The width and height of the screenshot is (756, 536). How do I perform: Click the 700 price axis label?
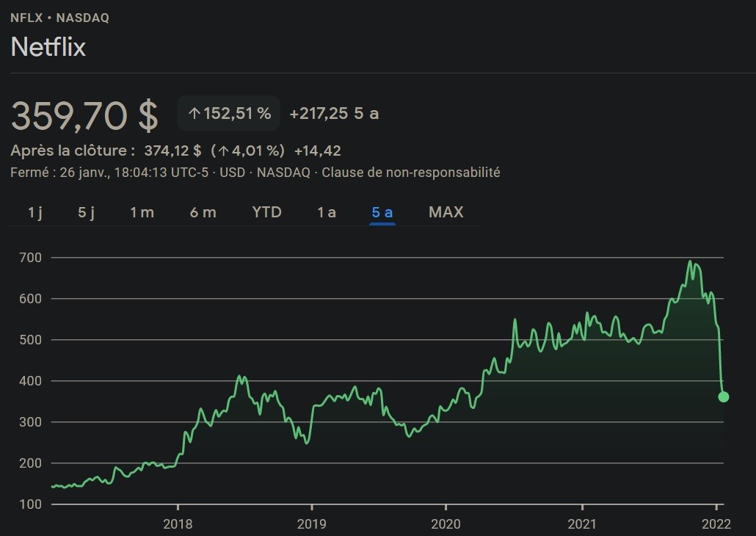[x=30, y=258]
